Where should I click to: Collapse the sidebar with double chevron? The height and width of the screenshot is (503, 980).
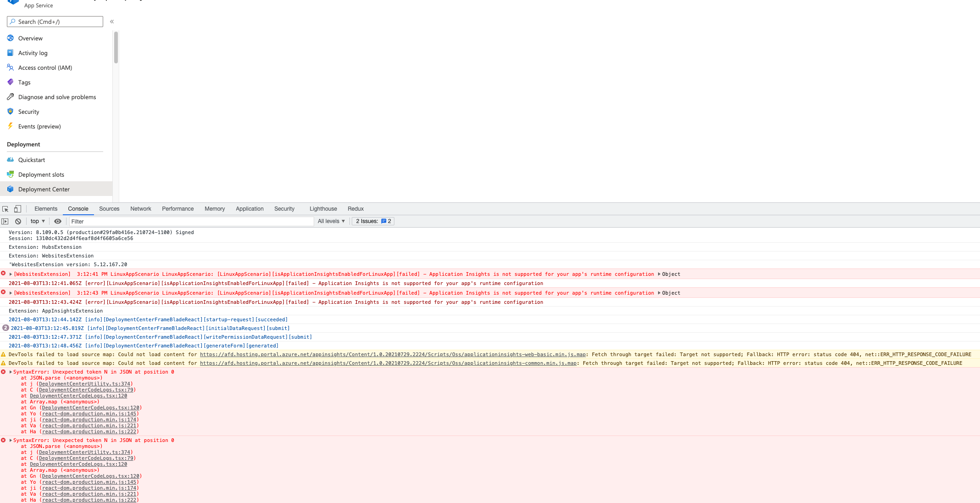112,22
